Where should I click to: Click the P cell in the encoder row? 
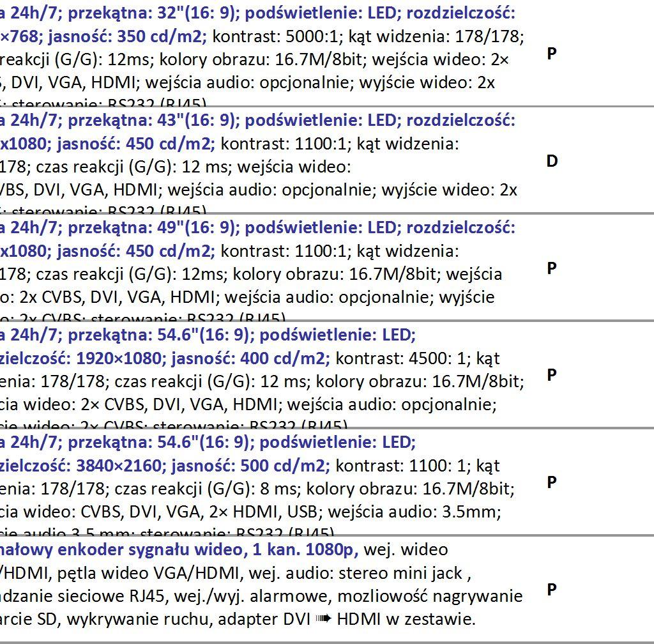[x=551, y=589]
